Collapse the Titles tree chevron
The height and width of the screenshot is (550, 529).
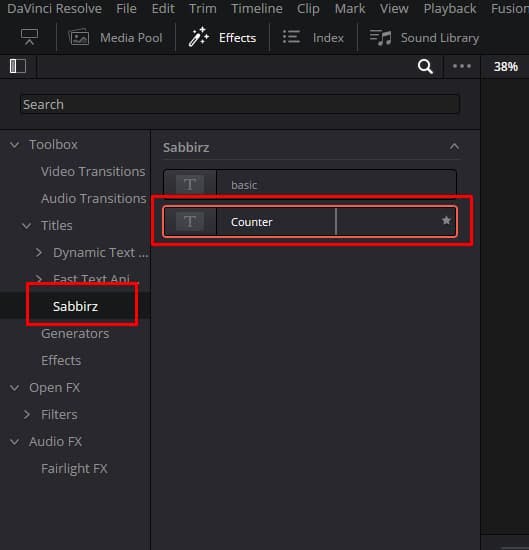(x=26, y=226)
